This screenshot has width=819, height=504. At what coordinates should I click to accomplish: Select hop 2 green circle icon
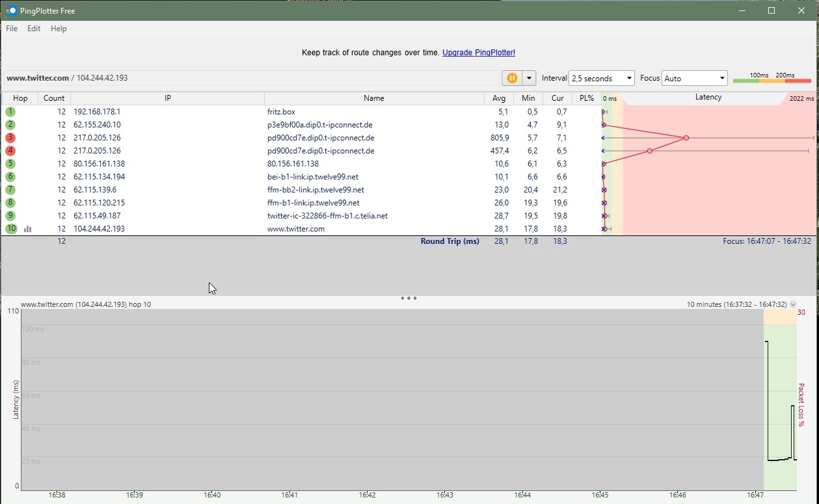(x=10, y=125)
